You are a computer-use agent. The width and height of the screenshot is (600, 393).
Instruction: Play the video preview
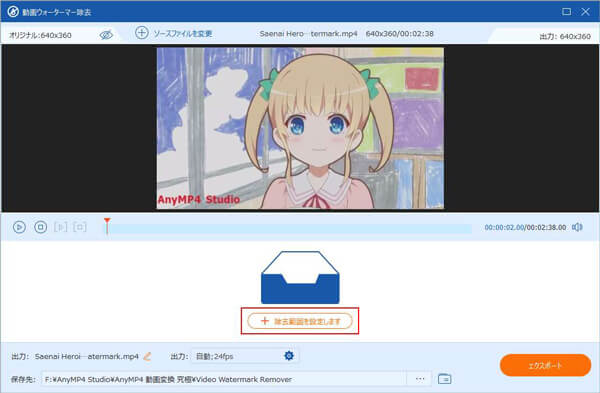(19, 227)
